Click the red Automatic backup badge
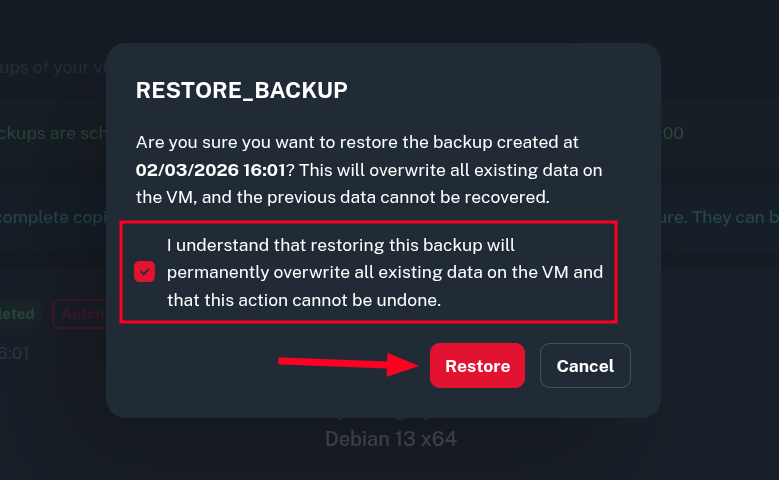 (x=80, y=314)
